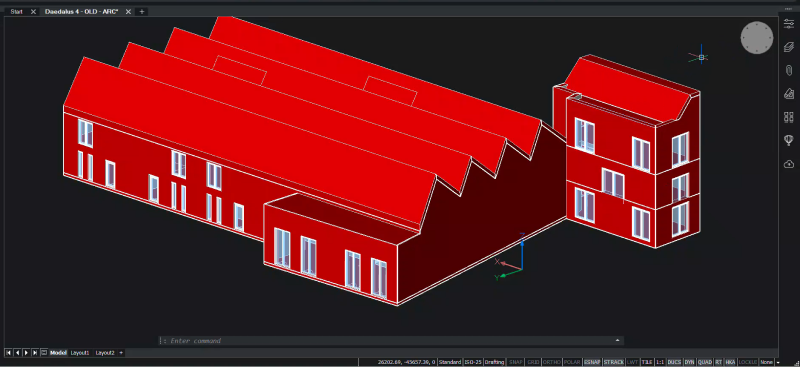
Task: Open the Attachments paperclip panel icon
Action: tap(789, 70)
